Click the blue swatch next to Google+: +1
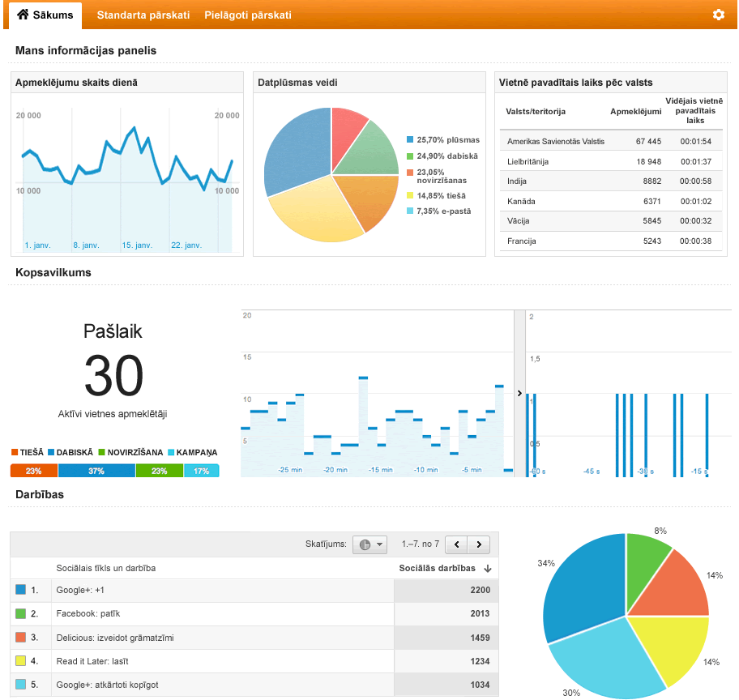 pyautogui.click(x=20, y=589)
